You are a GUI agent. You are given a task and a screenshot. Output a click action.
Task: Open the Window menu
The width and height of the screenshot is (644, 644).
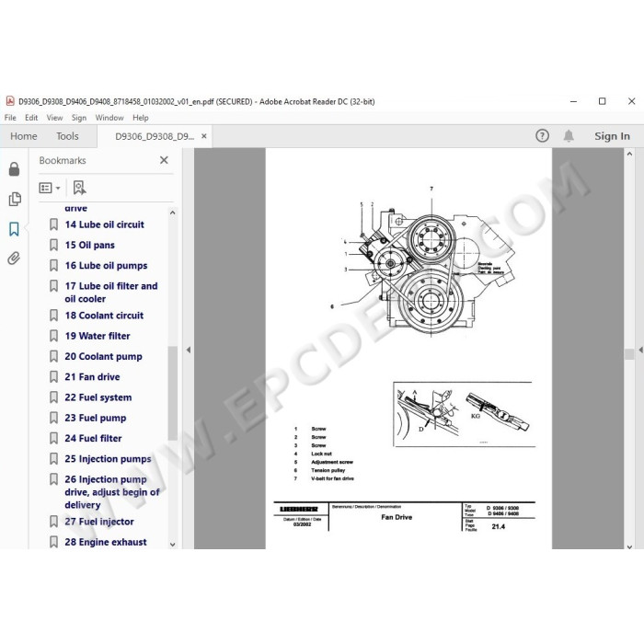(x=109, y=118)
